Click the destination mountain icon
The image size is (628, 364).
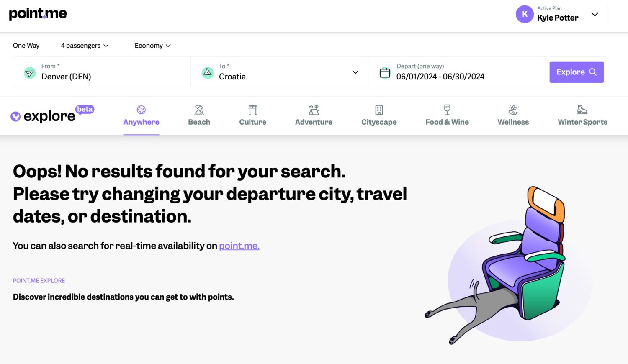207,72
